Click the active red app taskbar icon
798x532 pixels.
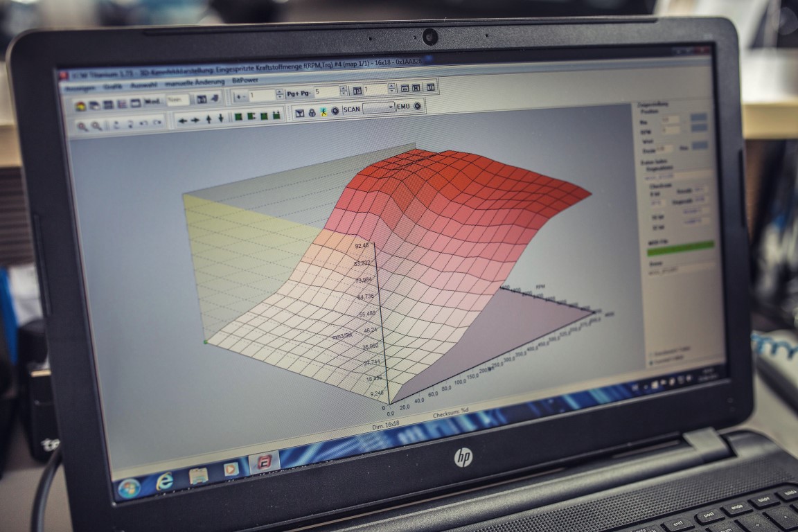click(x=264, y=462)
